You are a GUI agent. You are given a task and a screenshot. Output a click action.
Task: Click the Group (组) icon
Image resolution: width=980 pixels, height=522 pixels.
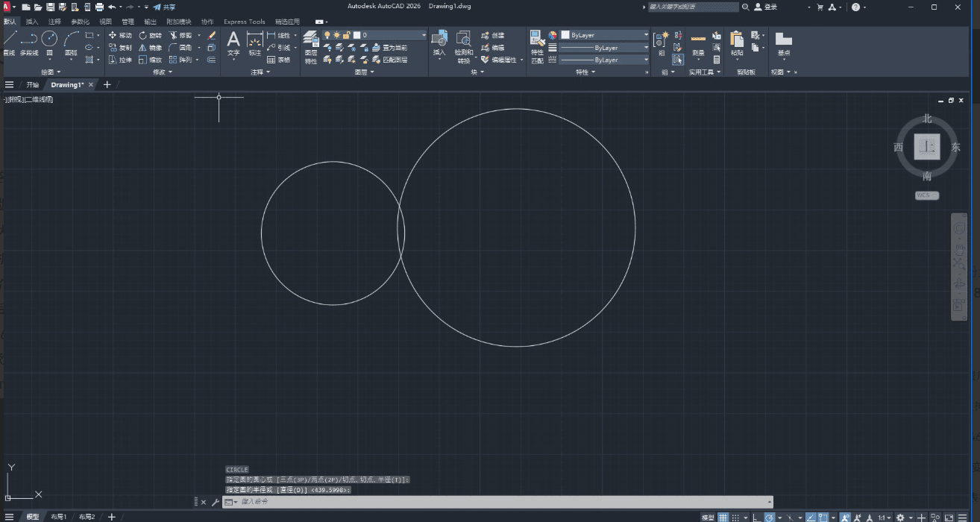click(662, 44)
